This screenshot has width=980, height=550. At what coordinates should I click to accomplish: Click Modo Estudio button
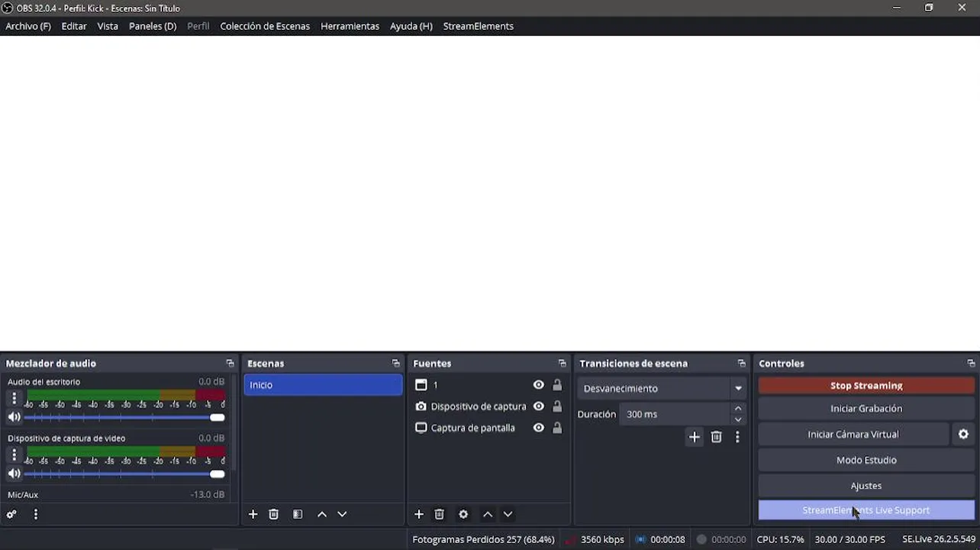[866, 460]
